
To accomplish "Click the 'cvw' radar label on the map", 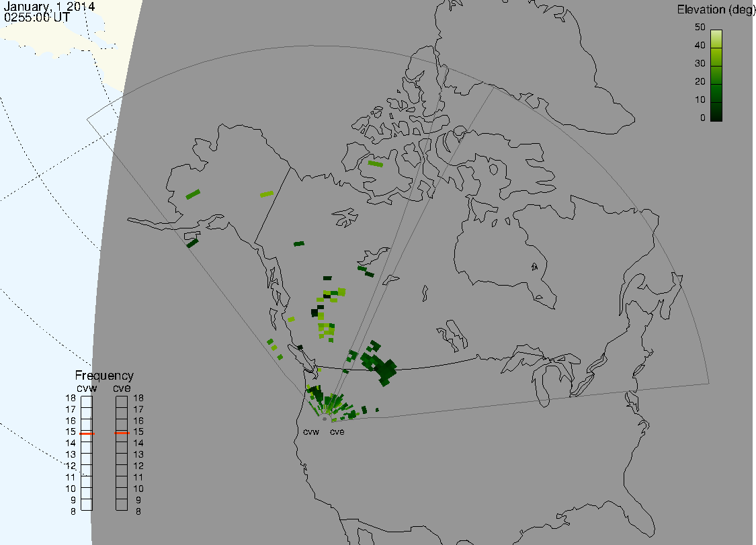I will pos(311,432).
